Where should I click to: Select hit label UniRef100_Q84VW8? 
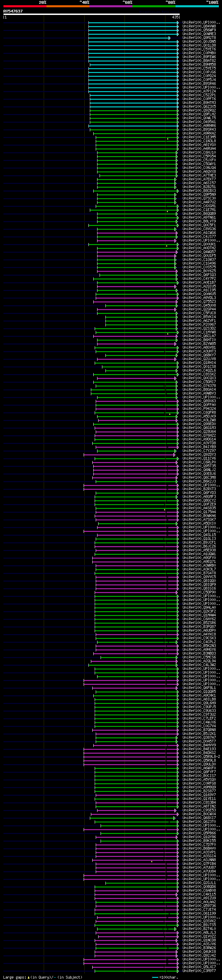(x=199, y=26)
